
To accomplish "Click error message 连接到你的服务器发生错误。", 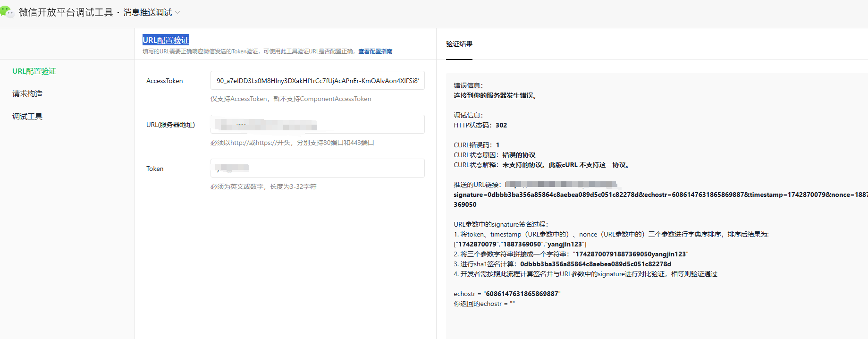I will click(496, 96).
